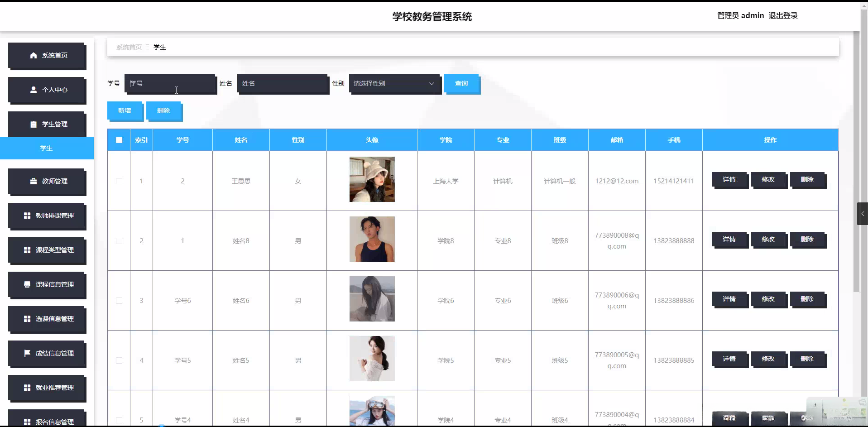Click the 管理员 admin label
The width and height of the screenshot is (868, 427).
point(740,15)
